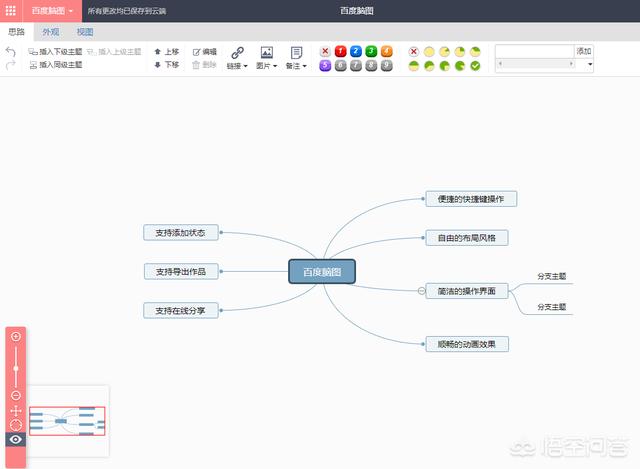Click the redo arrow icon
640x469 pixels.
click(11, 64)
